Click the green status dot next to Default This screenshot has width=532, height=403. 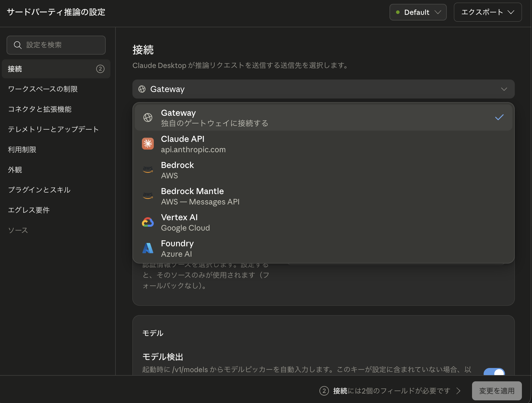coord(398,12)
